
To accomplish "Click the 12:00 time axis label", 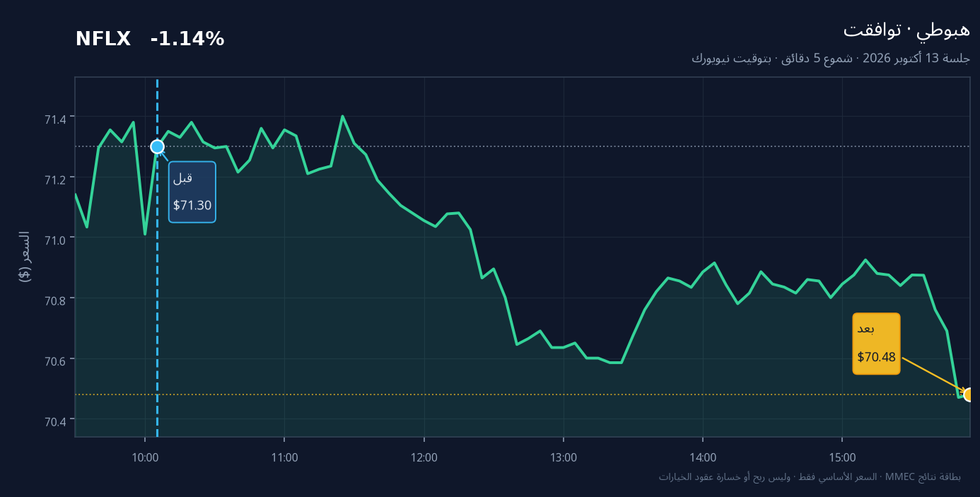I will (x=424, y=457).
